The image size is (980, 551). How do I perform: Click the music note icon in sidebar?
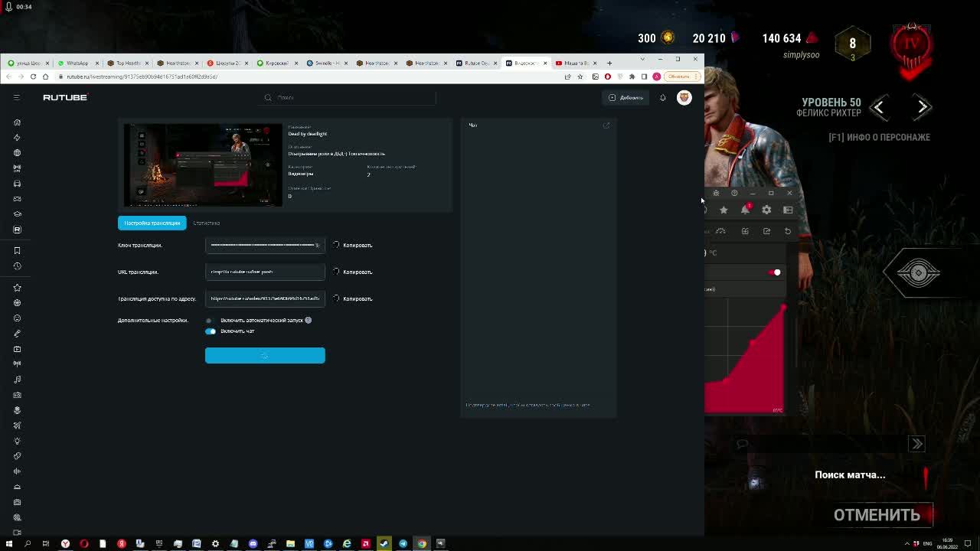[17, 380]
